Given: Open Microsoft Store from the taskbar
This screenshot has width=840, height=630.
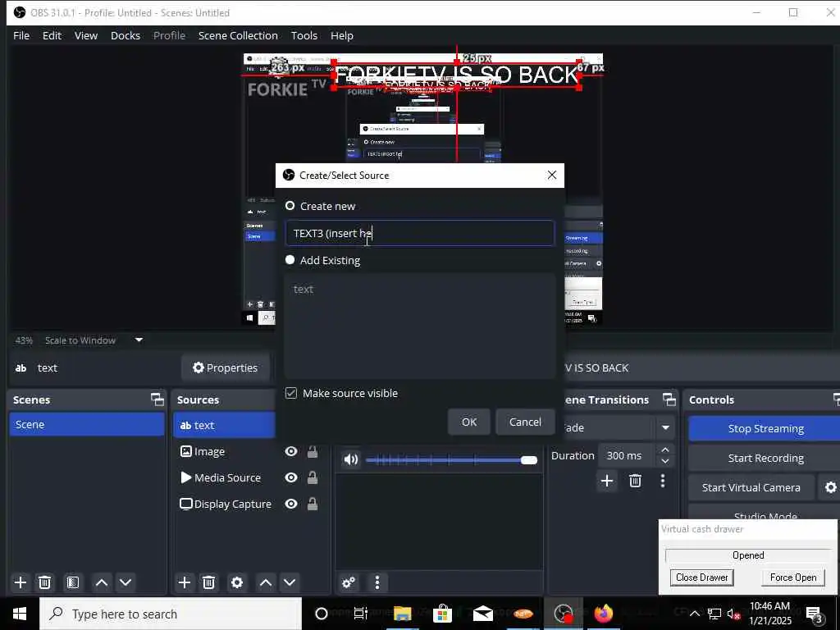Looking at the screenshot, I should click(442, 614).
